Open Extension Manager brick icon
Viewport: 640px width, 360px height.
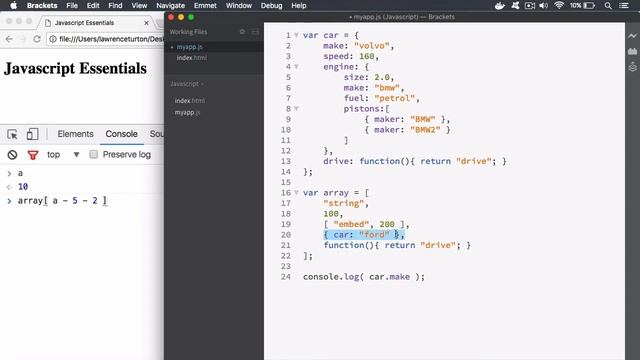632,51
